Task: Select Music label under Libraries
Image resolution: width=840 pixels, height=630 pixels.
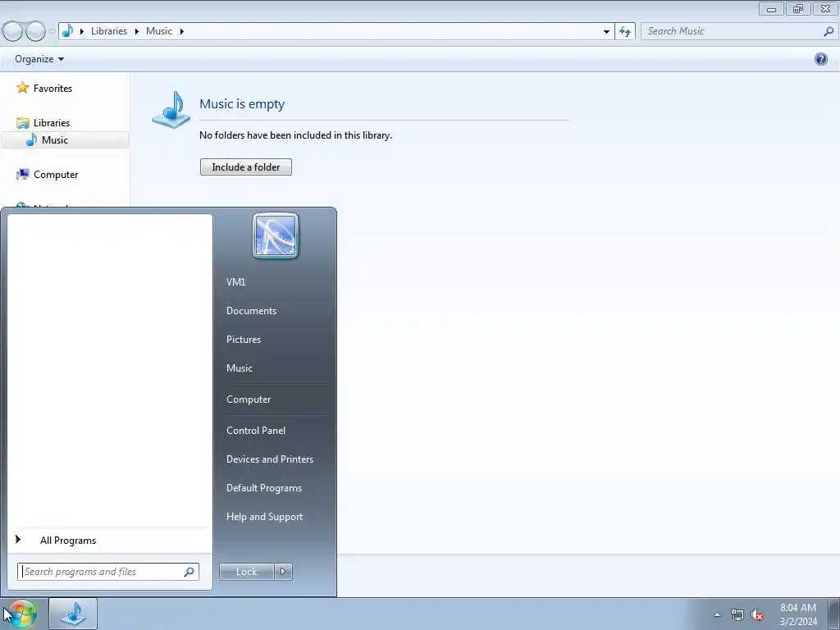Action: [55, 139]
